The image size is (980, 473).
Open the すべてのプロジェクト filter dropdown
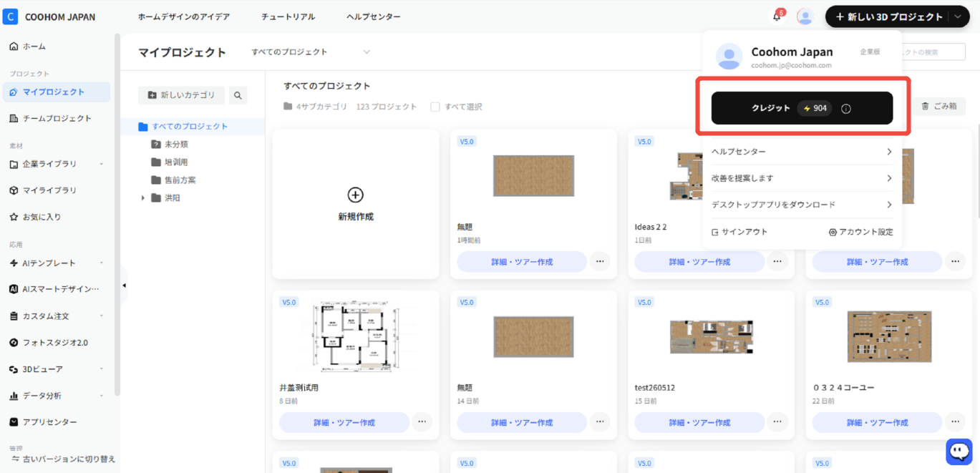[311, 52]
